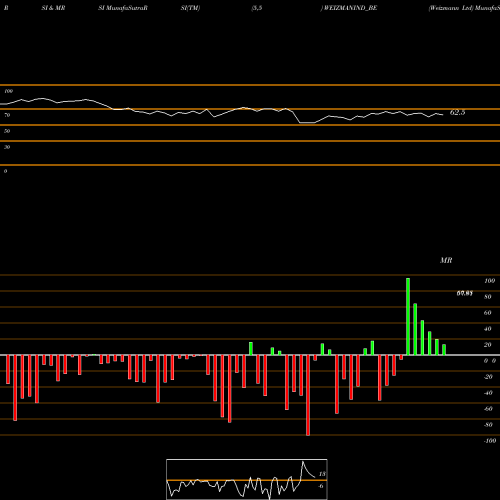Click the -100 label on MR axis
Viewport: 500px width, 500px height.
[x=490, y=441]
